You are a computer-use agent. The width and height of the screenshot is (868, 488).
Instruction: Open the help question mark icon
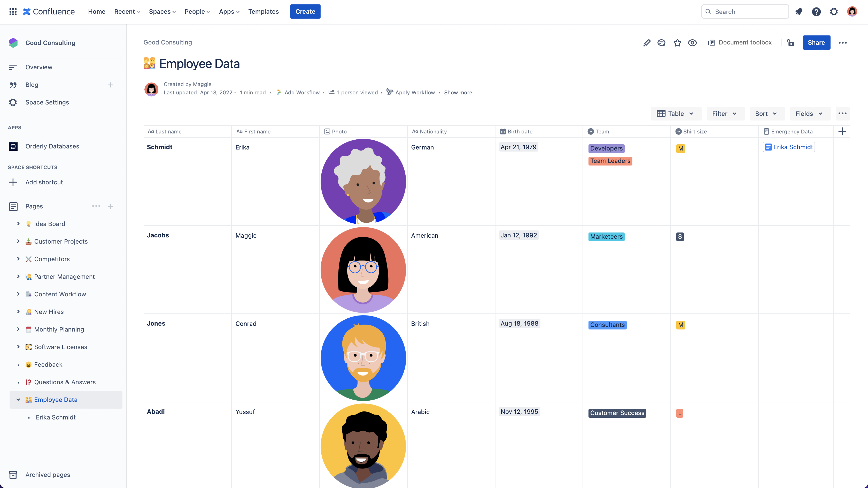(x=816, y=12)
